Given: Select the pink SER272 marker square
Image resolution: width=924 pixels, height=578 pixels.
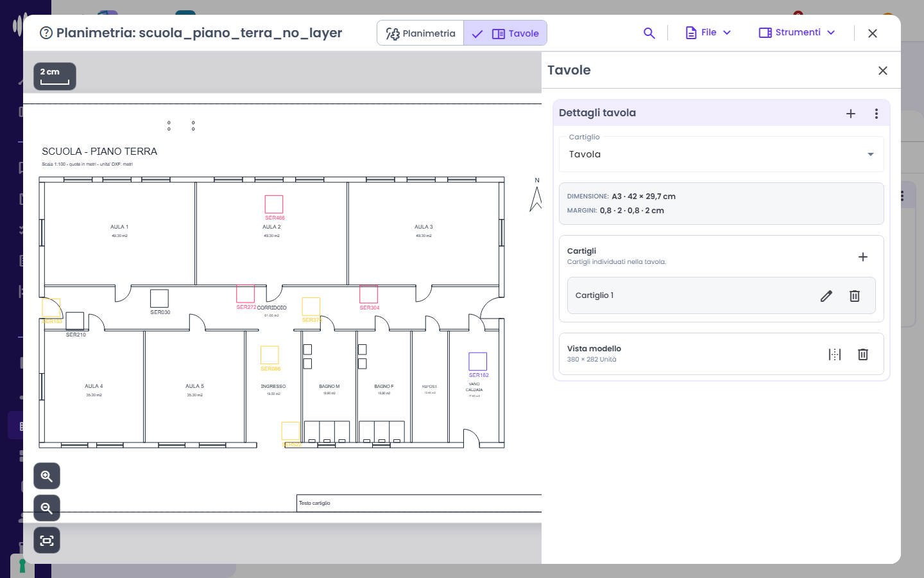Looking at the screenshot, I should coord(245,293).
